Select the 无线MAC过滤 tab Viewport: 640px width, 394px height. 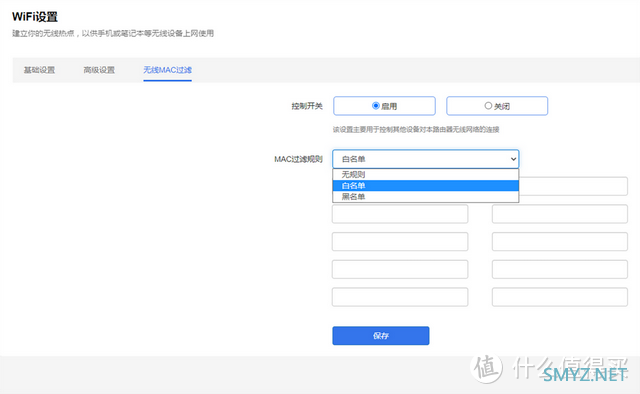[x=167, y=70]
